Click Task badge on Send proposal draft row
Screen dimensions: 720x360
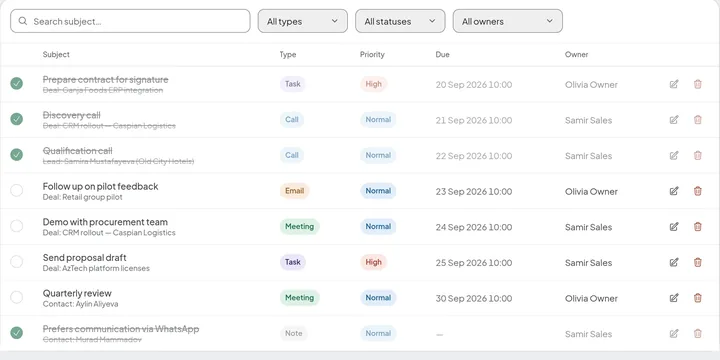click(292, 262)
